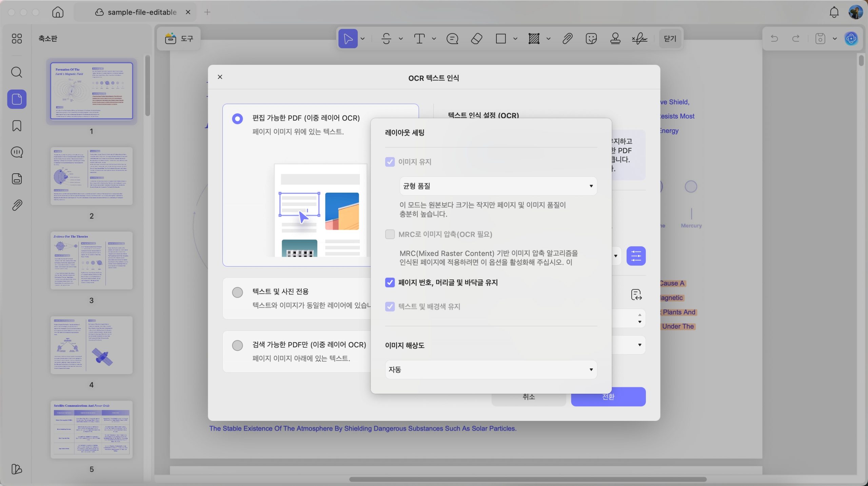Toggle 텍스트 및 배경색 유지 checkbox
This screenshot has width=868, height=486.
pyautogui.click(x=390, y=306)
